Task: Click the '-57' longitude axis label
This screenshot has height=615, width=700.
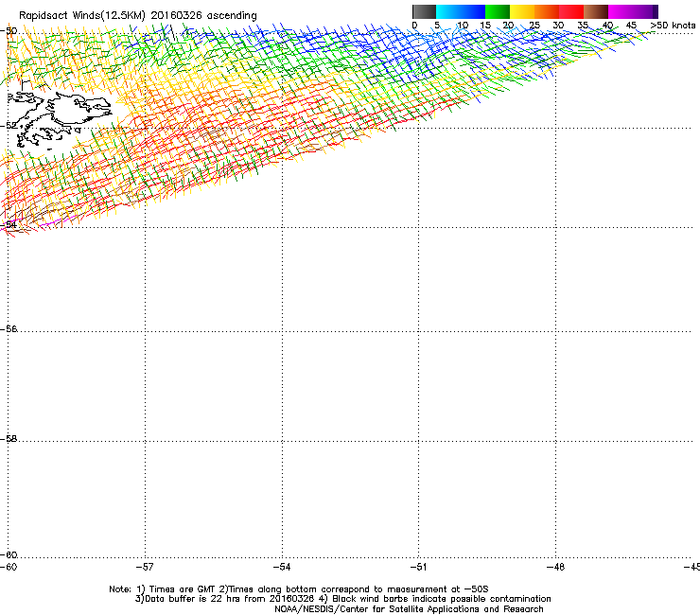Action: pos(145,567)
